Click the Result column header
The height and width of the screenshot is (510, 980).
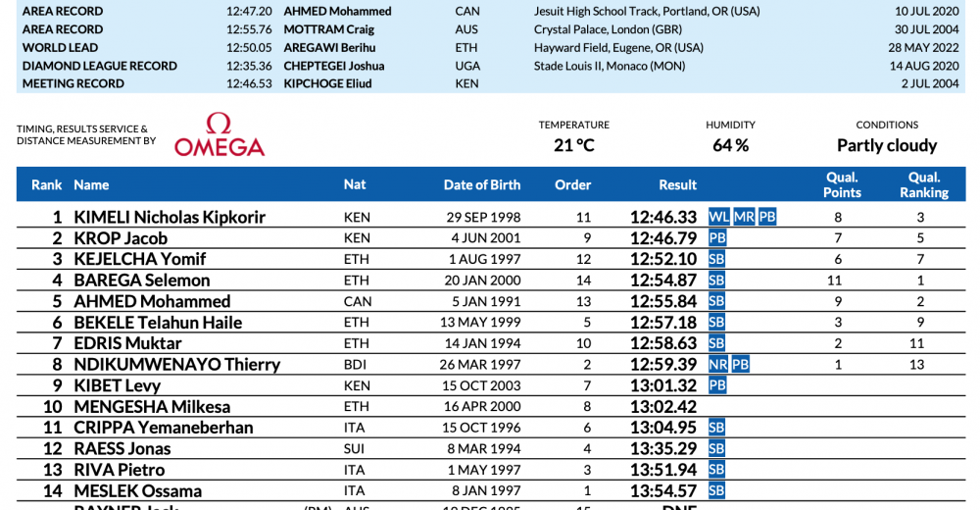tap(677, 184)
